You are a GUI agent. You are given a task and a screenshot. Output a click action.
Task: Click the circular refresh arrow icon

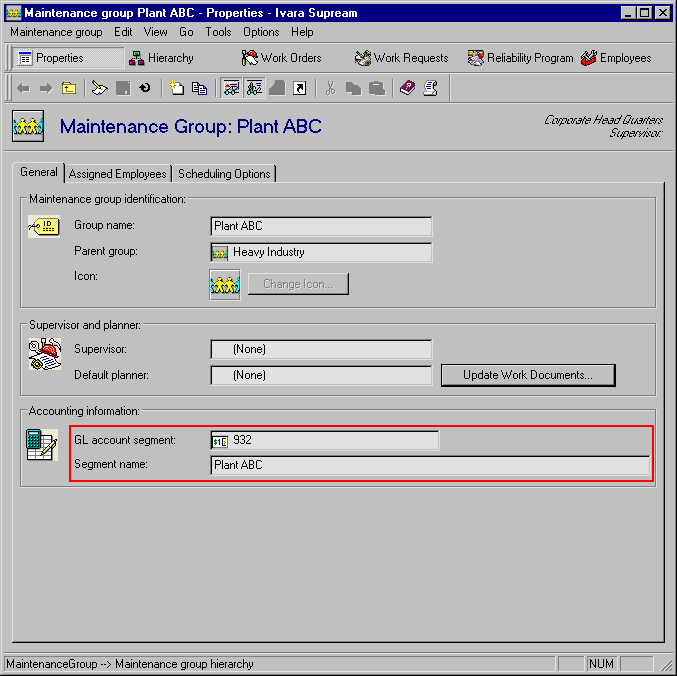tap(145, 88)
